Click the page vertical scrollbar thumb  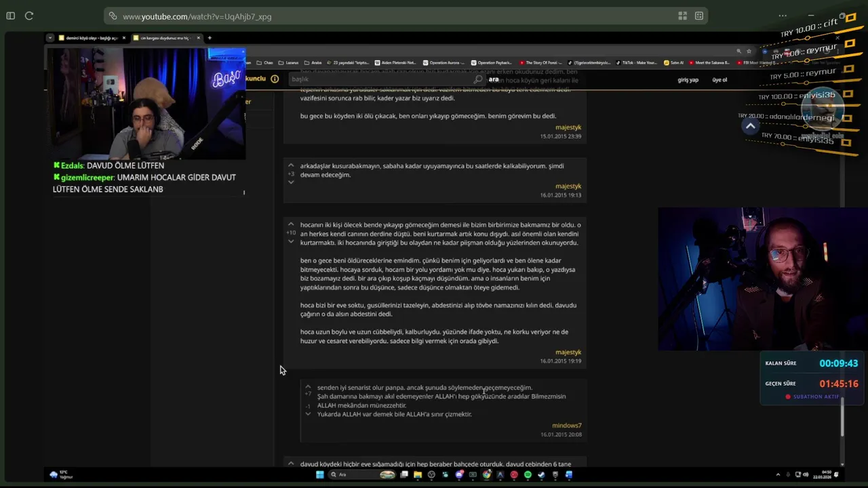(842, 416)
